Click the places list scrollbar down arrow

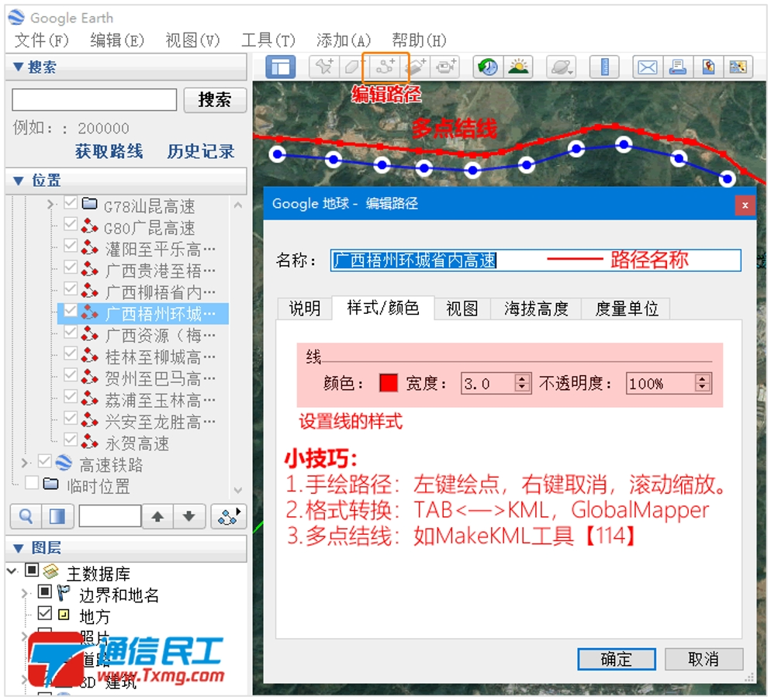238,490
